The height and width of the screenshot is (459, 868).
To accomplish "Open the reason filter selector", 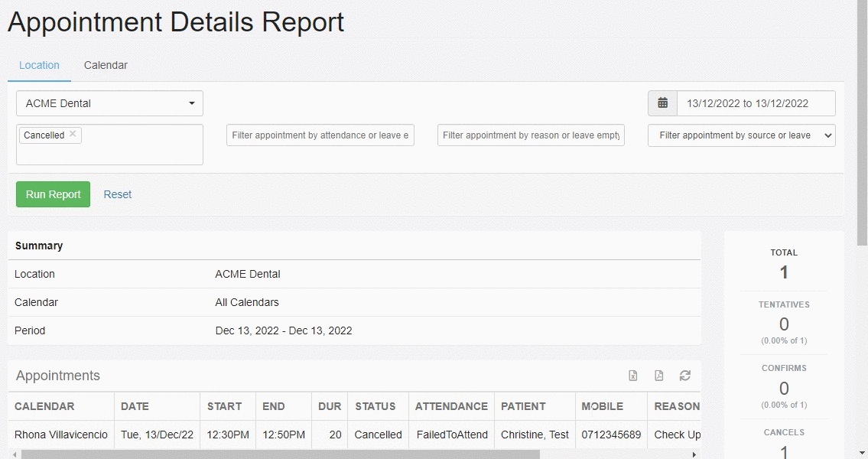I will pyautogui.click(x=531, y=135).
